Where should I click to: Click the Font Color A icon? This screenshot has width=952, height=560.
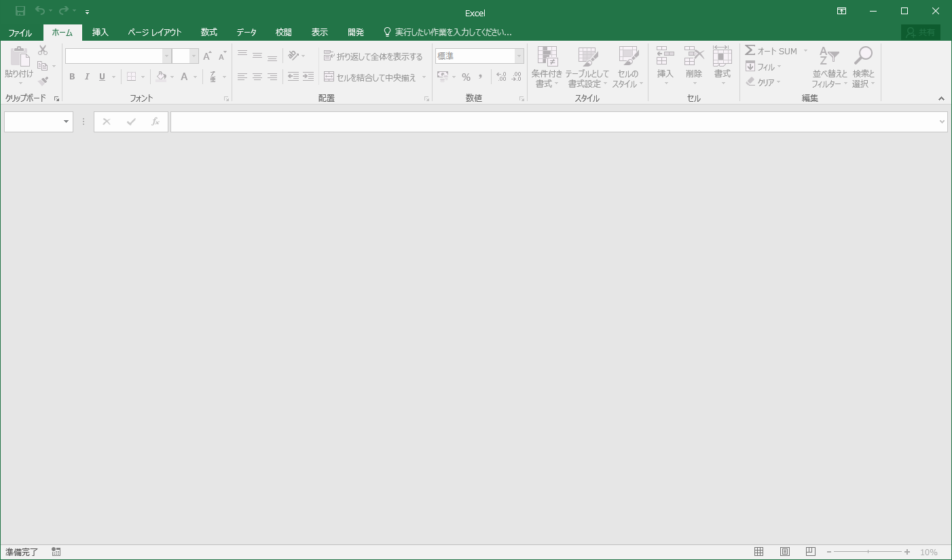(184, 77)
